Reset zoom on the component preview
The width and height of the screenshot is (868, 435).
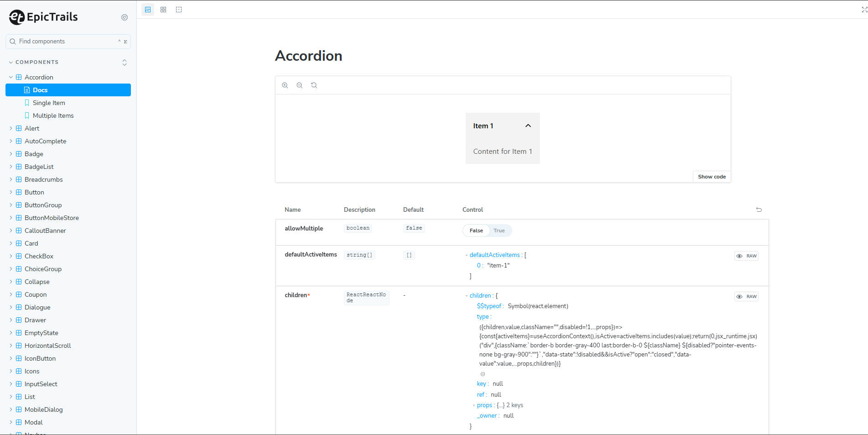point(314,85)
